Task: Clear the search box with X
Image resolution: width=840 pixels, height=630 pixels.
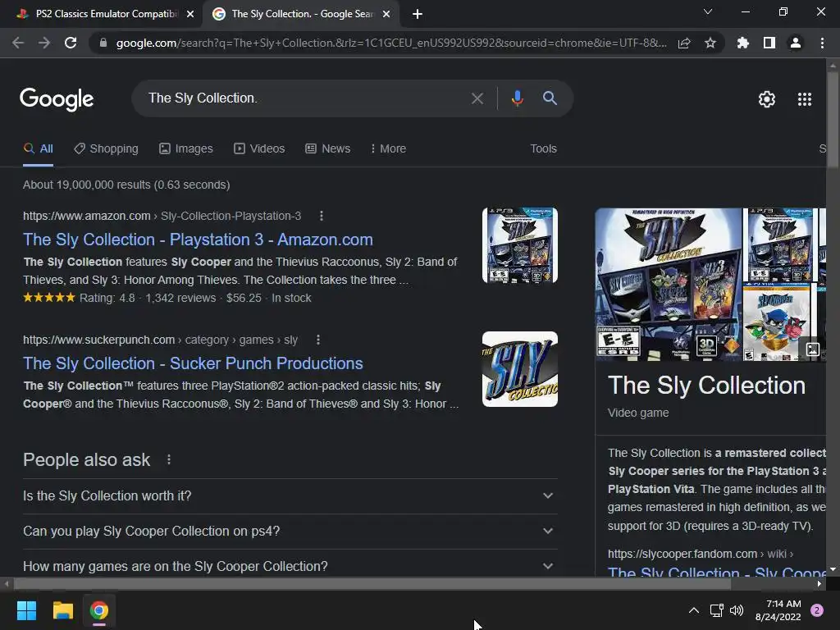Action: [x=477, y=98]
